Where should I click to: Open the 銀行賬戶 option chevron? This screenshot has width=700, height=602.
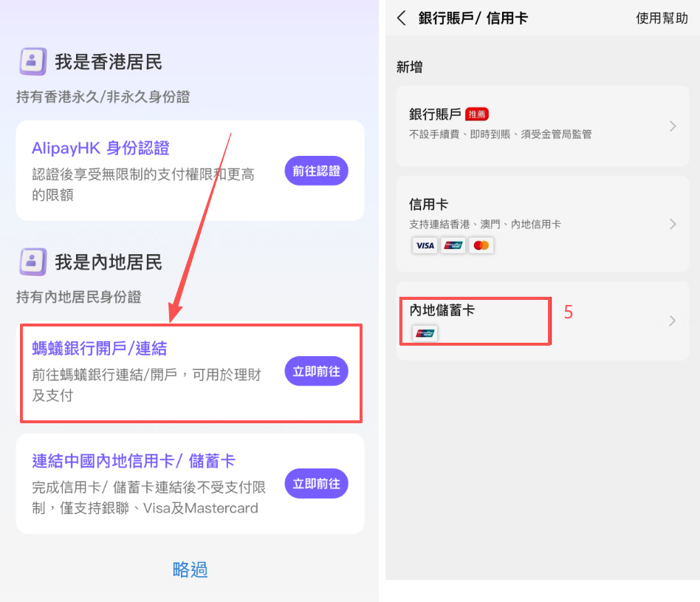click(673, 126)
